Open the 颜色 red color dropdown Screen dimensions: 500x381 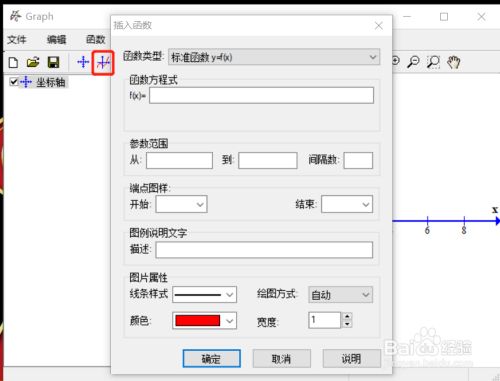coord(204,321)
